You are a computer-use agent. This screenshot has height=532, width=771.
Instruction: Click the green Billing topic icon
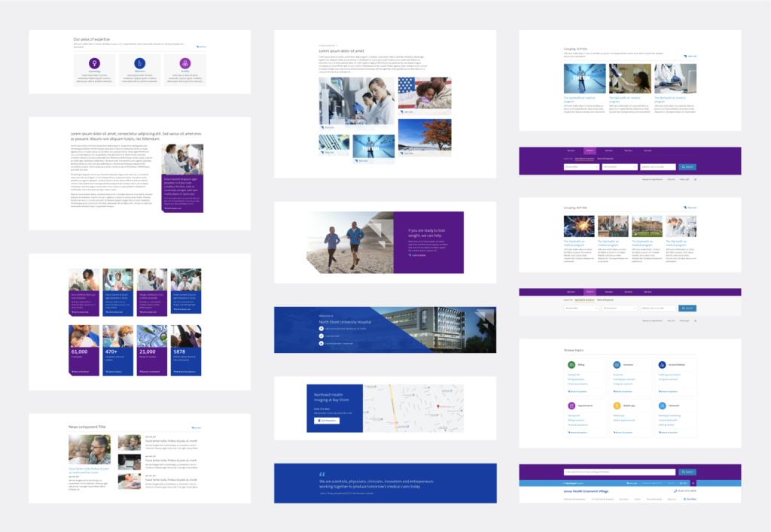(x=571, y=364)
